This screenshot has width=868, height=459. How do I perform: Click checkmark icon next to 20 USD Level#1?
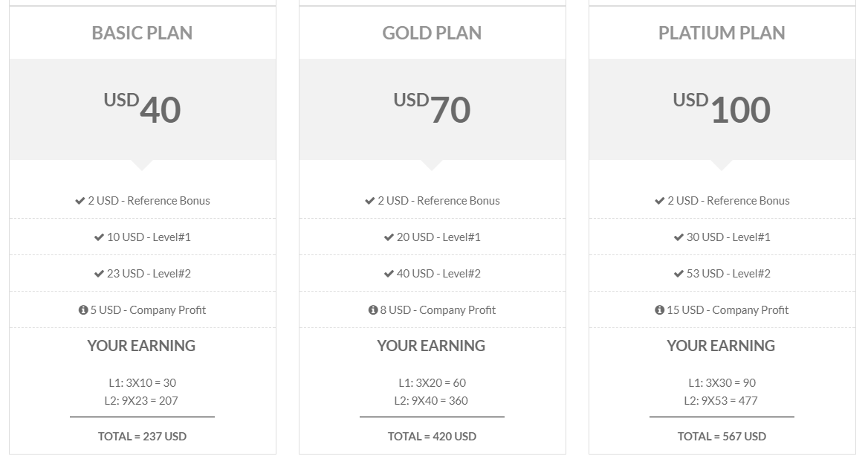click(389, 237)
